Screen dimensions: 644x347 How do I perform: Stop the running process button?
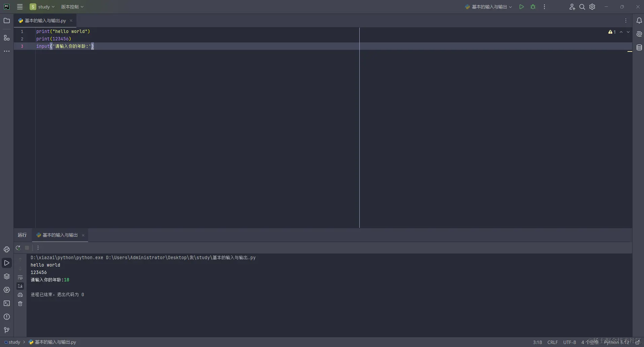point(27,248)
